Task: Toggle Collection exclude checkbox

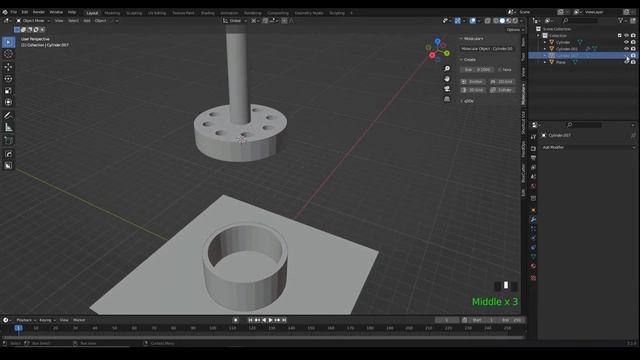Action: point(620,36)
